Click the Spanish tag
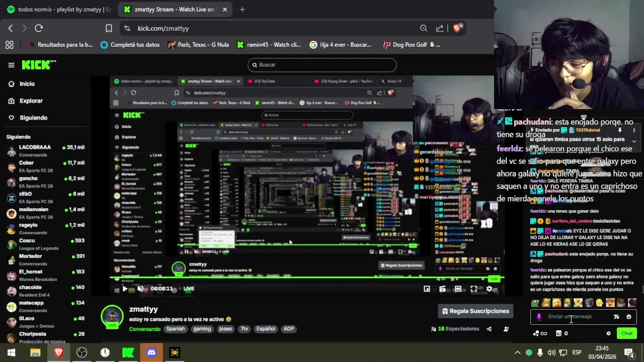This screenshot has width=644, height=362. click(x=176, y=329)
